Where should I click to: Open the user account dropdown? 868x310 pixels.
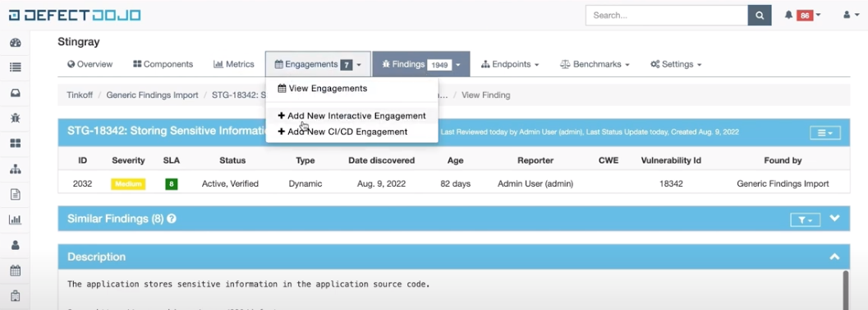point(850,16)
